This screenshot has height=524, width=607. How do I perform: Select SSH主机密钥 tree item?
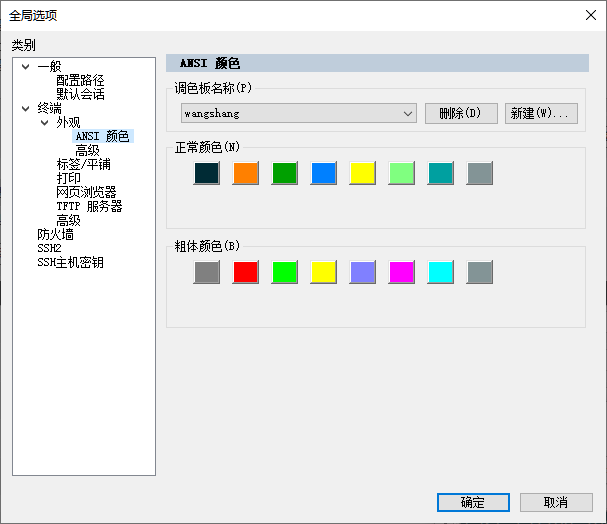pos(70,262)
